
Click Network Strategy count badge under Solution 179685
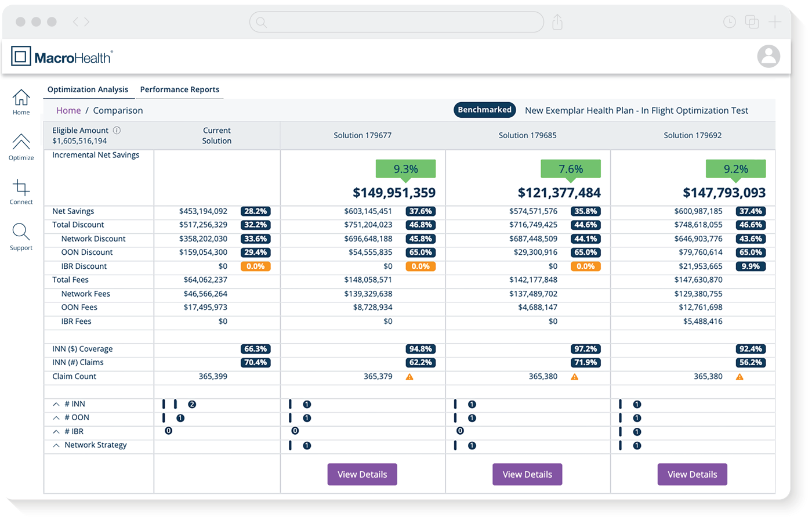[x=472, y=446]
